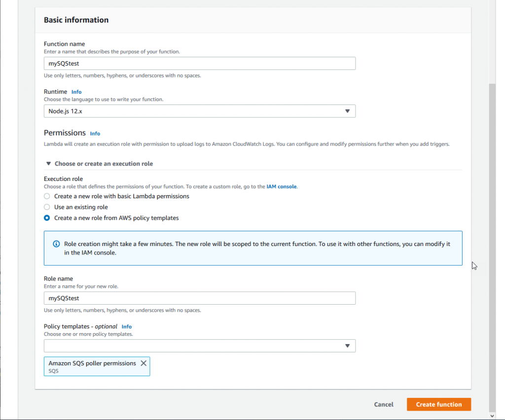Select 'Create a new role with basic Lambda permissions'
The width and height of the screenshot is (505, 420).
pyautogui.click(x=47, y=196)
